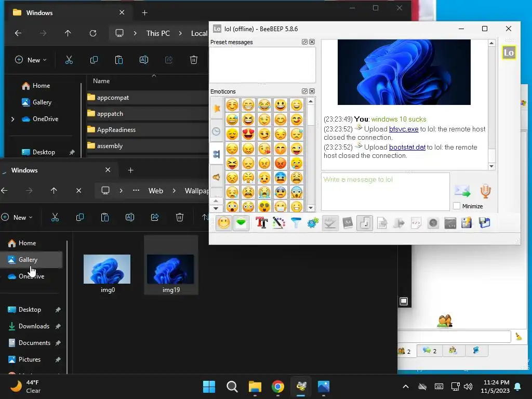The width and height of the screenshot is (532, 399).
Task: Click the emoticon list scroll down arrow
Action: (311, 208)
